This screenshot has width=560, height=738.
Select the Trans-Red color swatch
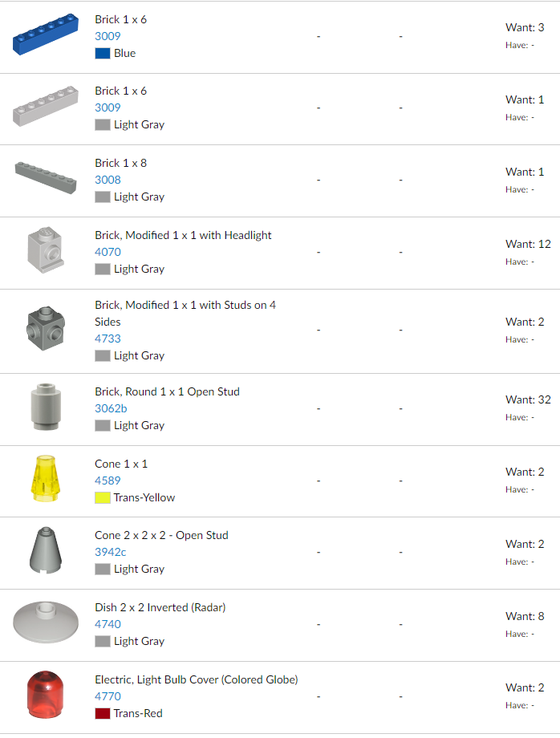coord(102,713)
